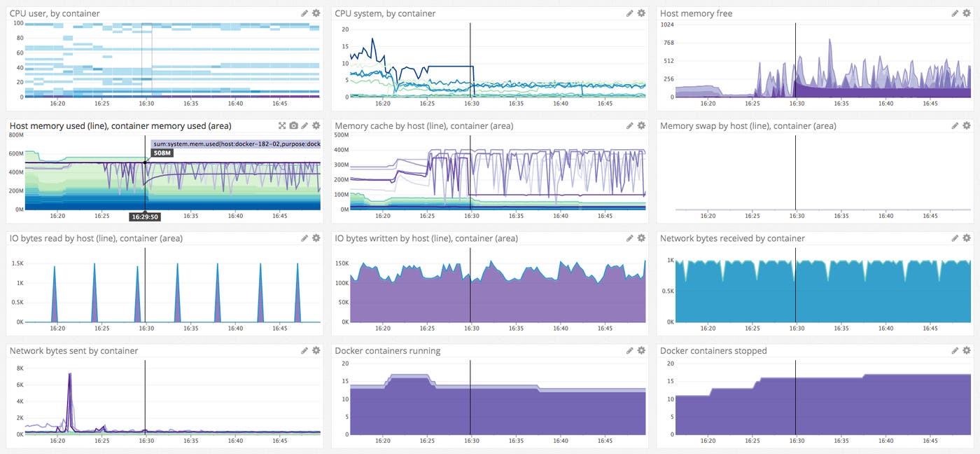980x454 pixels.
Task: Open the gear options menu for "Network bytes received by container"
Action: [x=967, y=238]
